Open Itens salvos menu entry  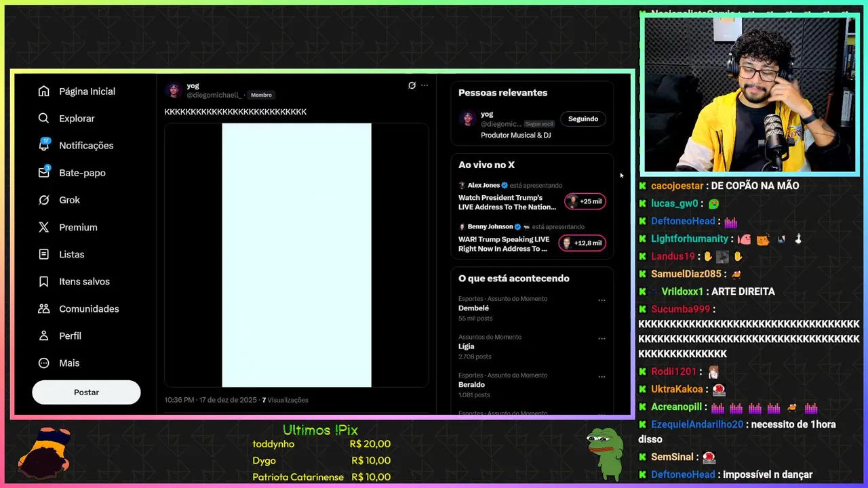coord(84,281)
